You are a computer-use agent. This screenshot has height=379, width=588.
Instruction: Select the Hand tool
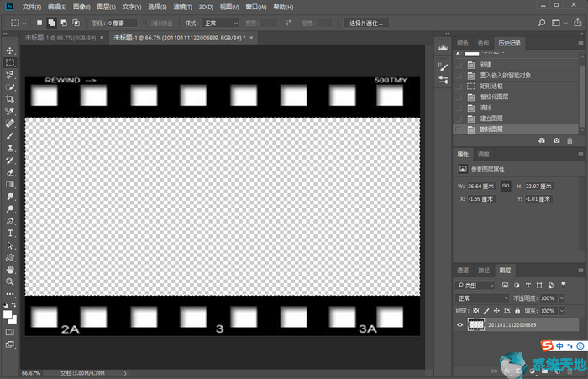point(10,270)
